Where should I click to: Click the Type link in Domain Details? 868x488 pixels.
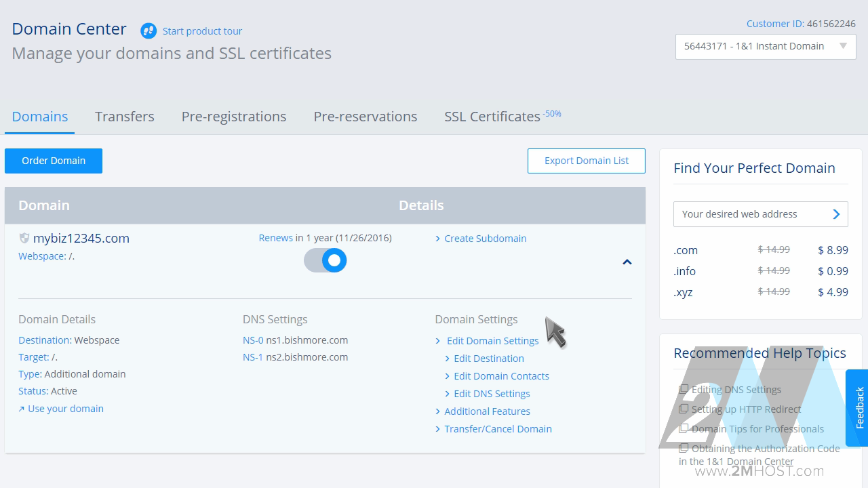click(30, 374)
